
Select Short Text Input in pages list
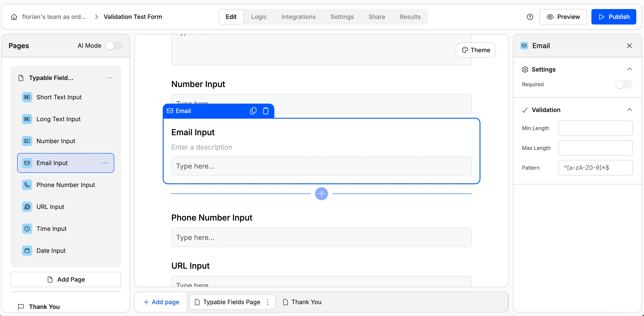(x=65, y=97)
